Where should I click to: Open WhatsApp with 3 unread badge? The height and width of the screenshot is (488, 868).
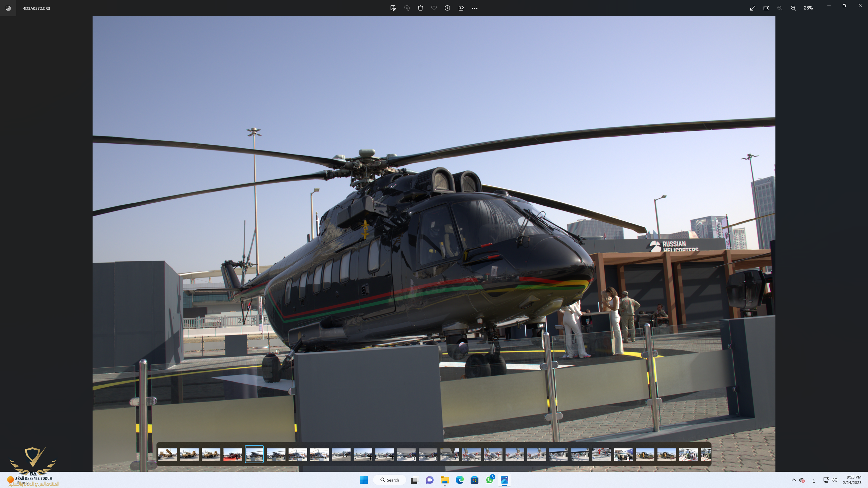[x=490, y=480]
